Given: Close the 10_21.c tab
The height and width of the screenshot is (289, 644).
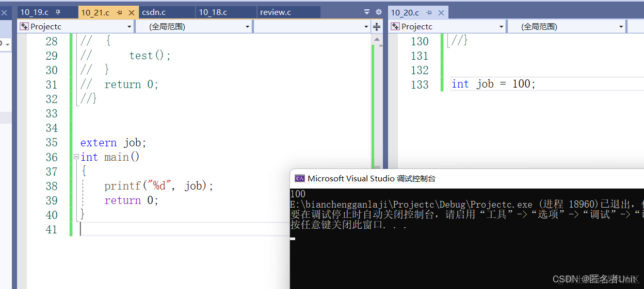Looking at the screenshot, I should pos(131,12).
